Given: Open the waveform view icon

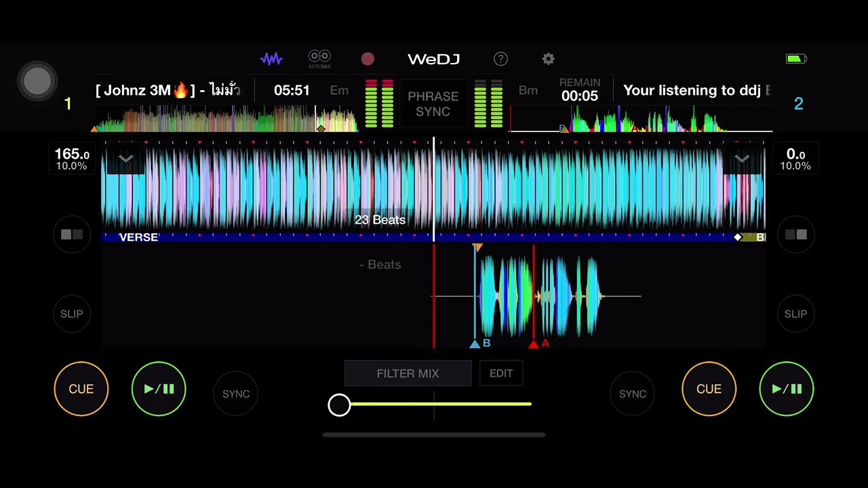Looking at the screenshot, I should [271, 59].
